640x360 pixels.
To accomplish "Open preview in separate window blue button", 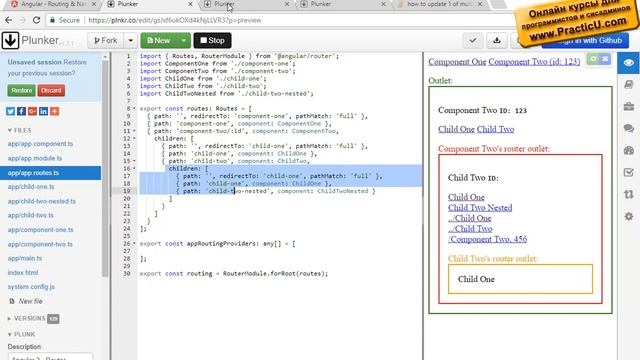I will (x=605, y=59).
